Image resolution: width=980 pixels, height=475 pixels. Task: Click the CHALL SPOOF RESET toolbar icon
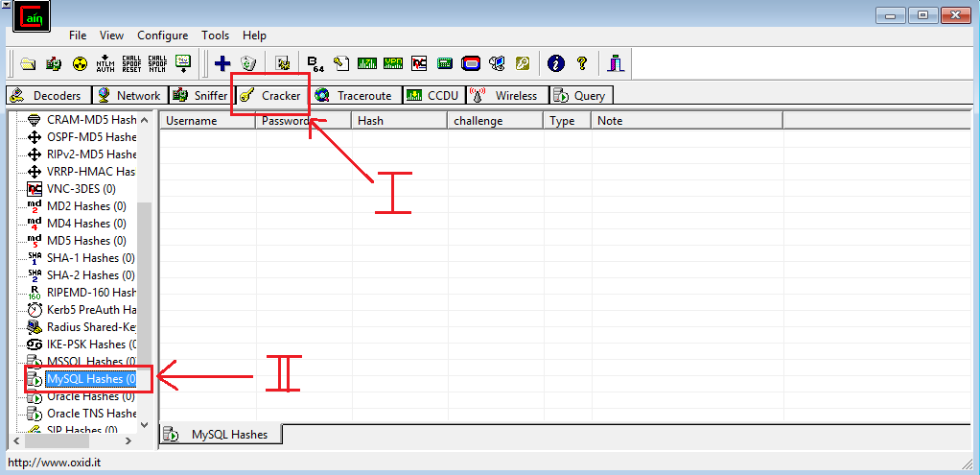132,63
